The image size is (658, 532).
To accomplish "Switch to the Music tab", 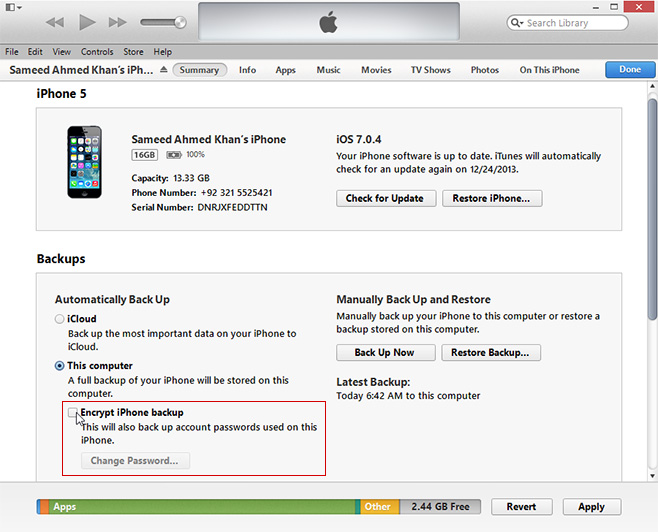I will point(328,70).
